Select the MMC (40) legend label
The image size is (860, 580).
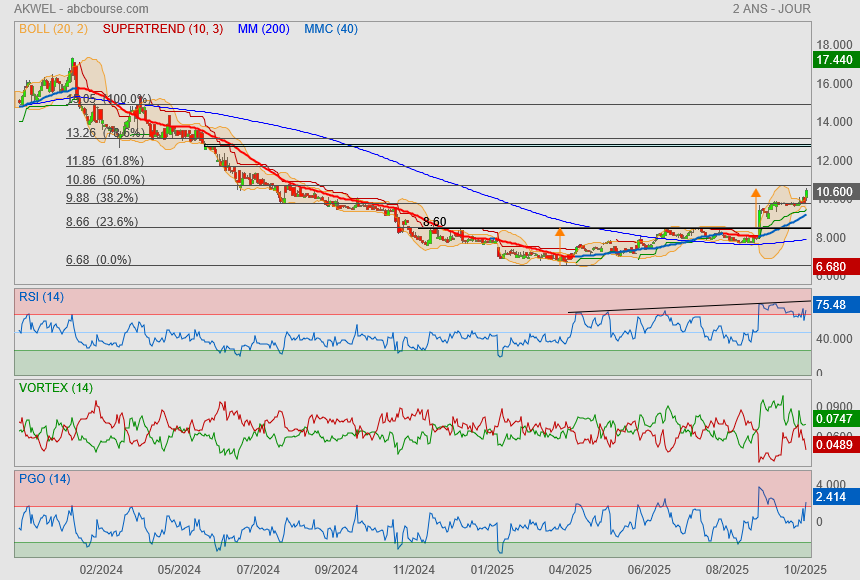(x=331, y=29)
